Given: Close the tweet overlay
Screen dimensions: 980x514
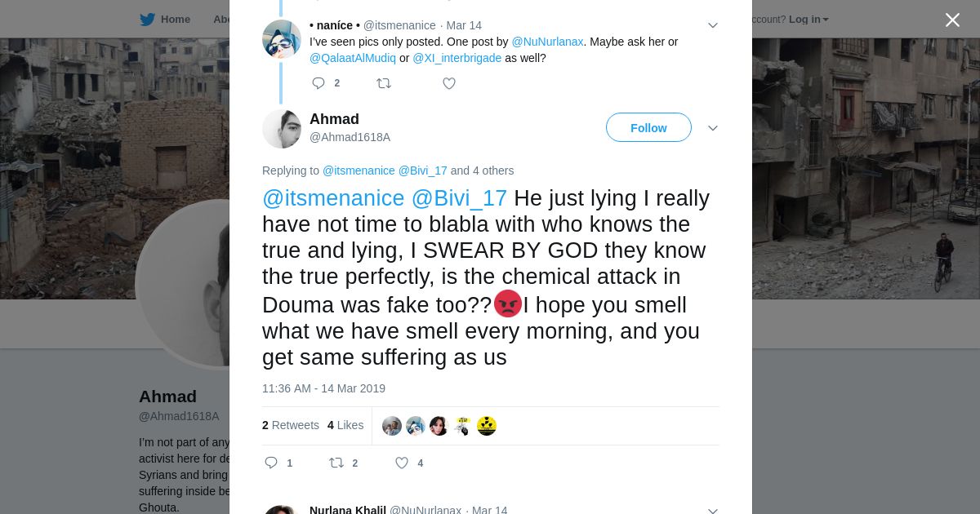Looking at the screenshot, I should tap(952, 20).
